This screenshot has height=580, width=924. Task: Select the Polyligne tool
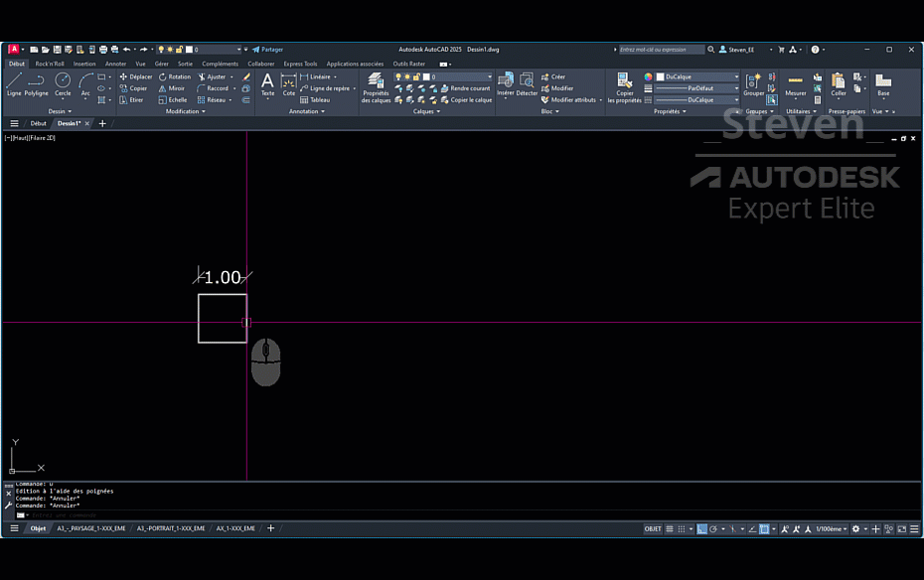[x=36, y=84]
